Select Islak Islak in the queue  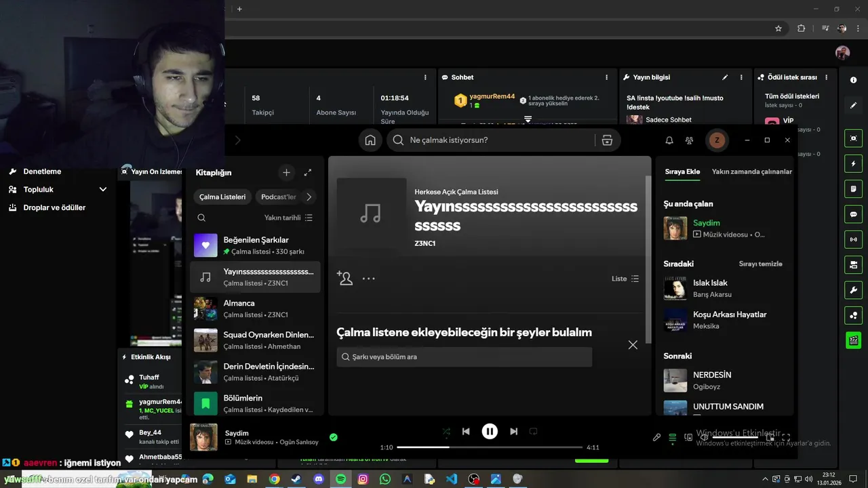[x=724, y=288]
